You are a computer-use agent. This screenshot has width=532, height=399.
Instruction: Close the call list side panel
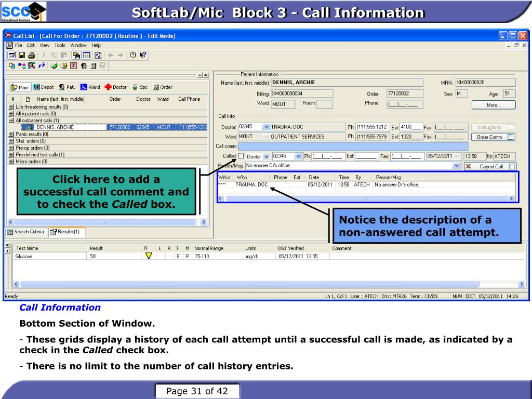(x=206, y=75)
